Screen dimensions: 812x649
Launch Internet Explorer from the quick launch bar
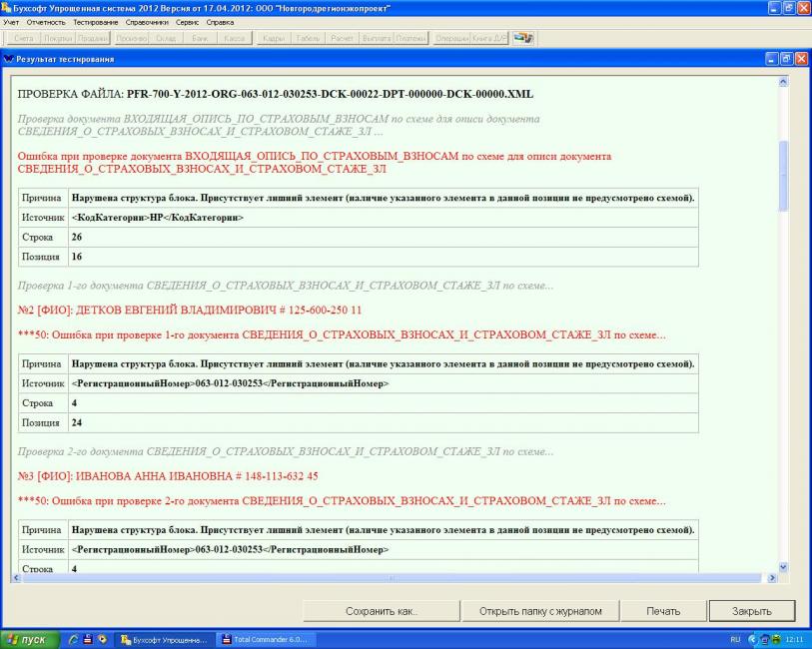[x=74, y=639]
